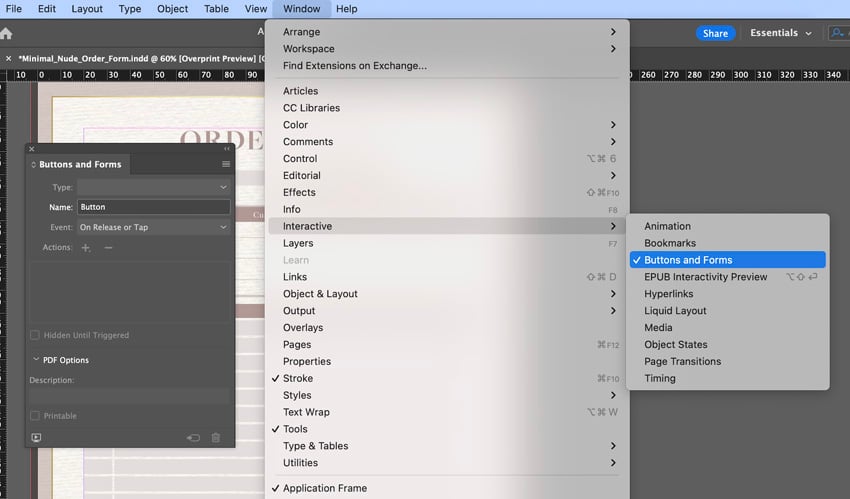Collapse Buttons and Forms panel double-arrow

227,148
